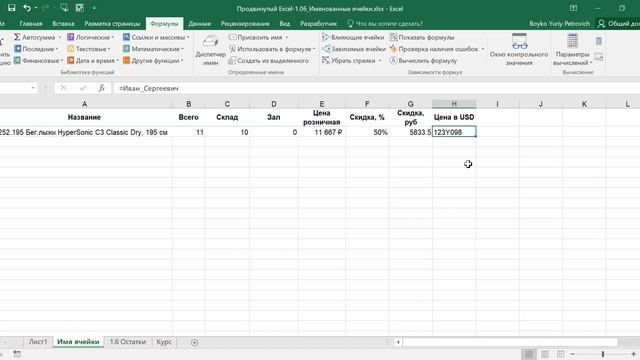Trace dependents with Зависимые ячейки

(x=353, y=49)
